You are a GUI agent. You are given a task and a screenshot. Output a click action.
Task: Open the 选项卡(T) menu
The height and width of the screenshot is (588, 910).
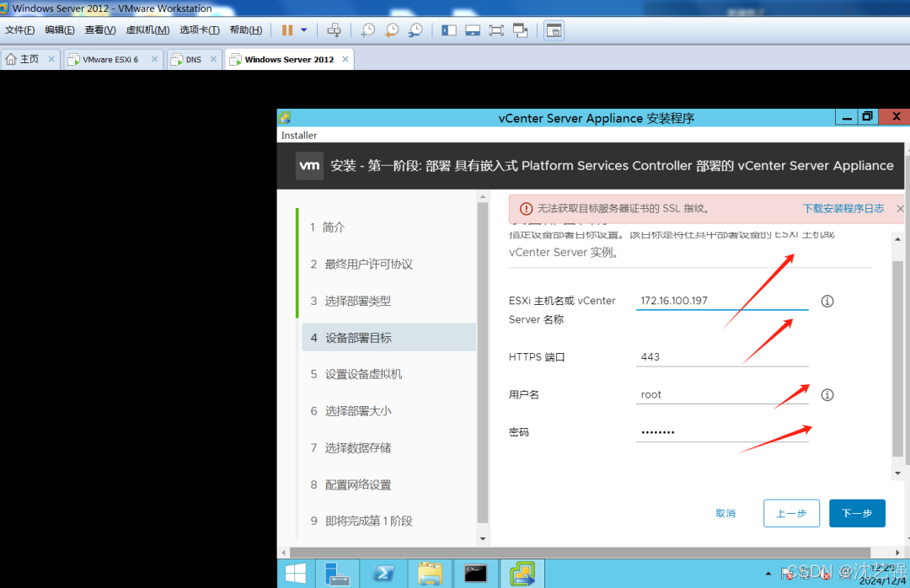[200, 30]
